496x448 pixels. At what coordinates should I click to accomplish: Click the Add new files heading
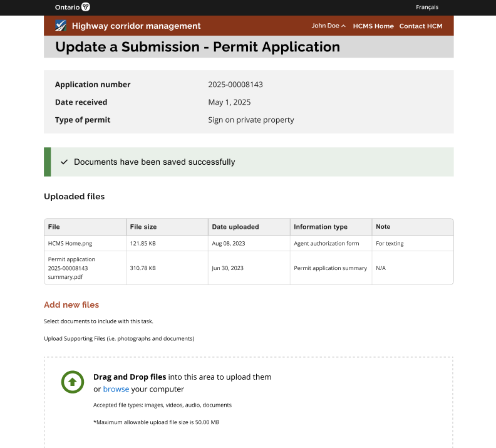71,305
